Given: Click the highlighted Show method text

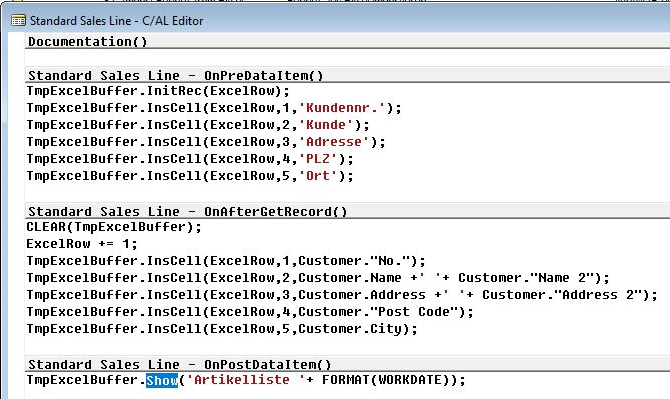Looking at the screenshot, I should tap(162, 380).
